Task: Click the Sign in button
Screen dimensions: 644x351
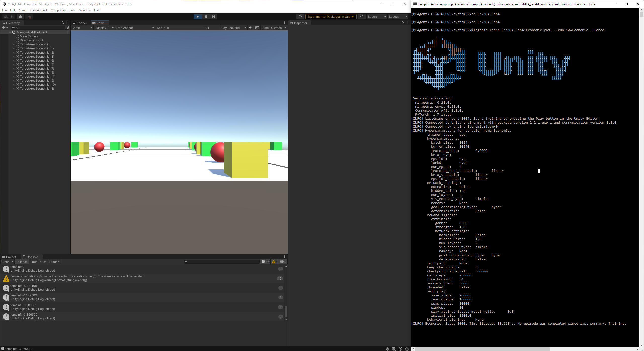Action: [x=8, y=16]
